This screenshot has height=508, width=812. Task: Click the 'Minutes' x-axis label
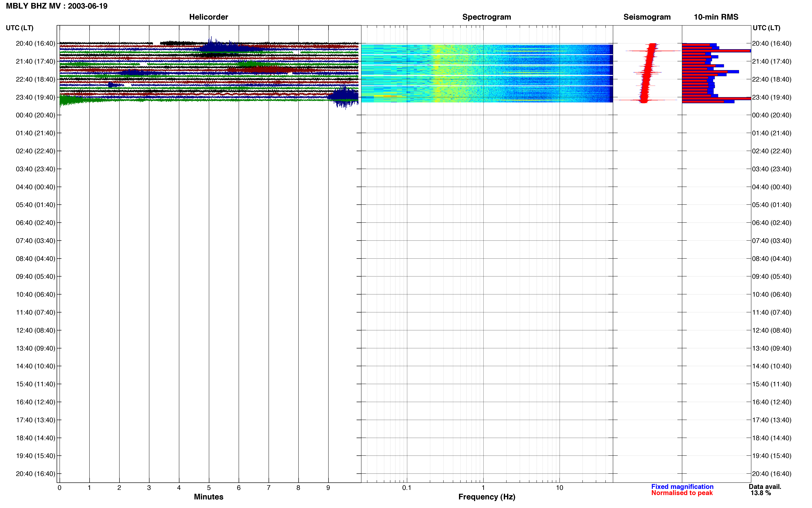point(209,497)
